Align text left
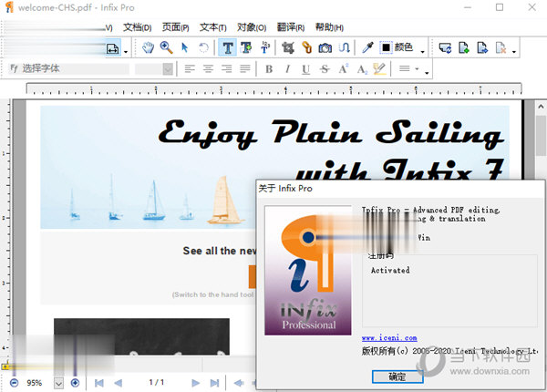 pos(190,68)
